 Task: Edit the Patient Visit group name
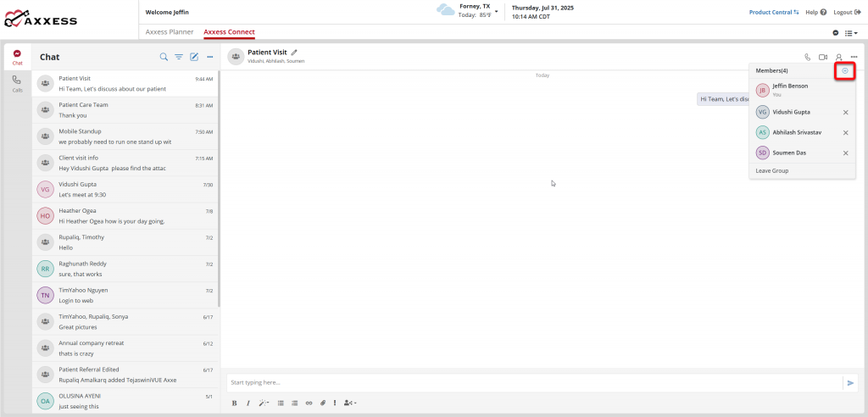(294, 53)
